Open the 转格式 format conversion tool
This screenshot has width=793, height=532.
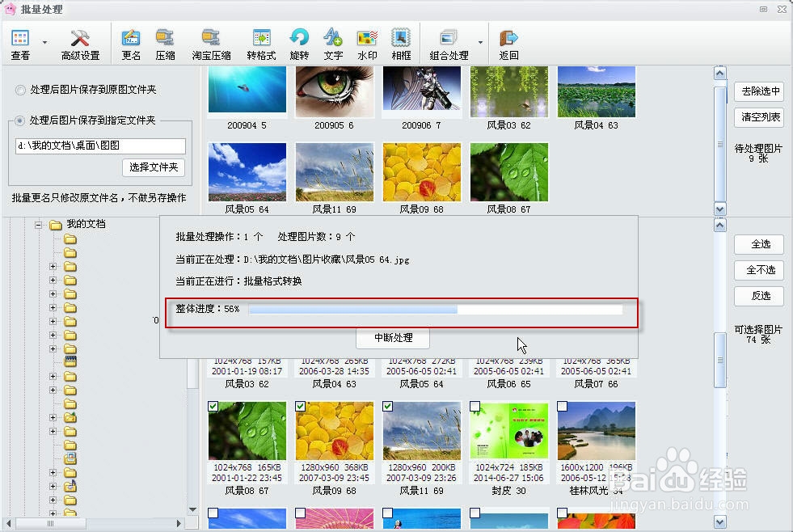tap(260, 42)
